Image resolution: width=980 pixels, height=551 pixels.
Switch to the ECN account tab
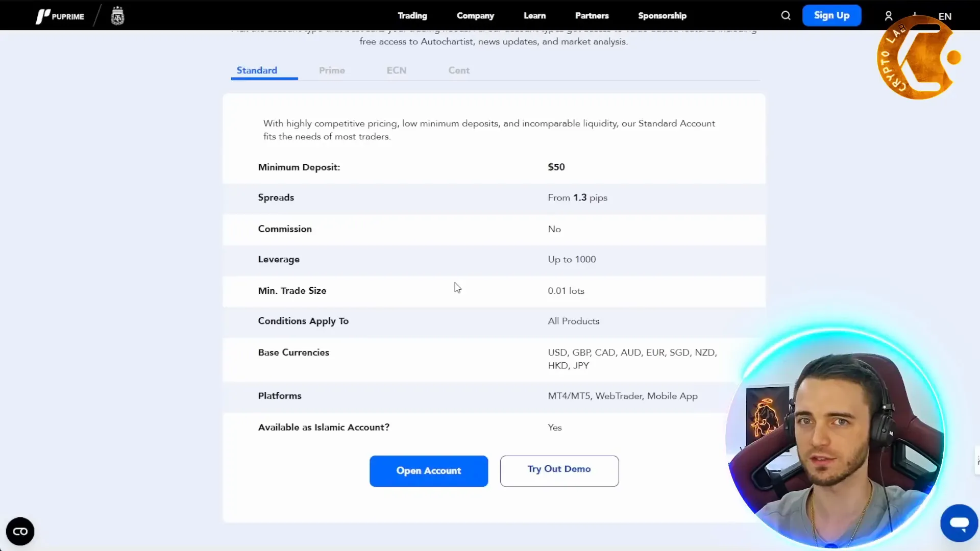(x=397, y=70)
